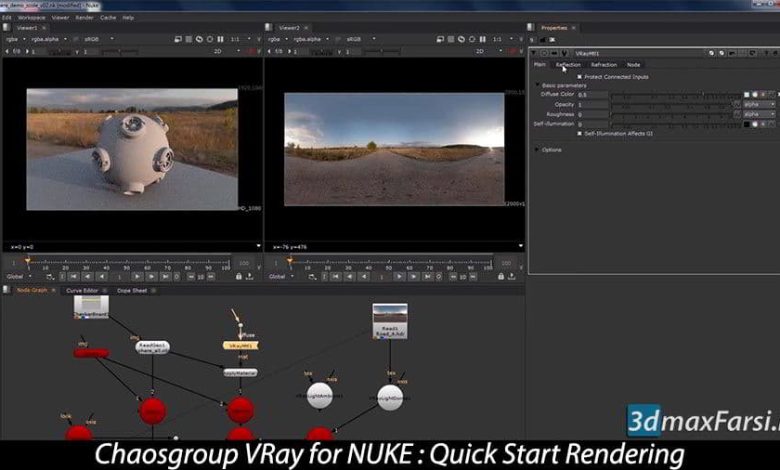Switch to the Viewer1 tab
Image resolution: width=780 pixels, height=470 pixels.
(26, 28)
